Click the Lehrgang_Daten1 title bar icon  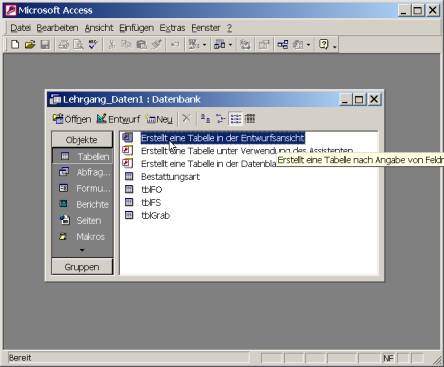55,99
